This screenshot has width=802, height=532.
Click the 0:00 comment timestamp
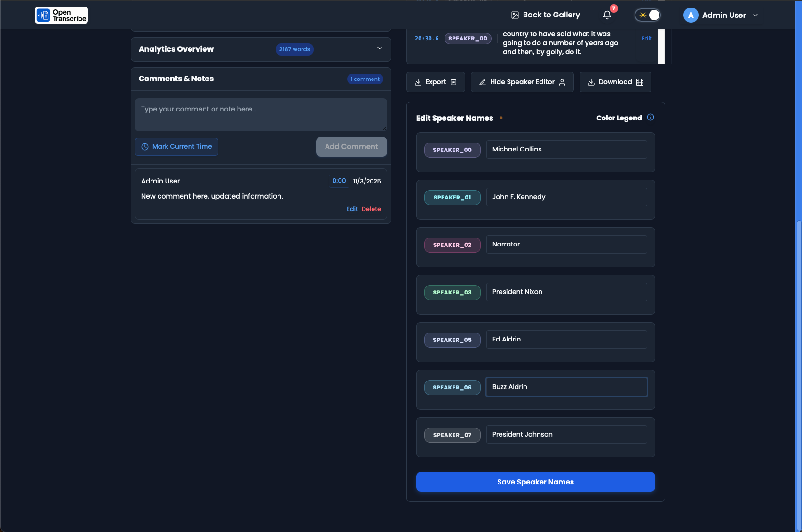coord(339,181)
